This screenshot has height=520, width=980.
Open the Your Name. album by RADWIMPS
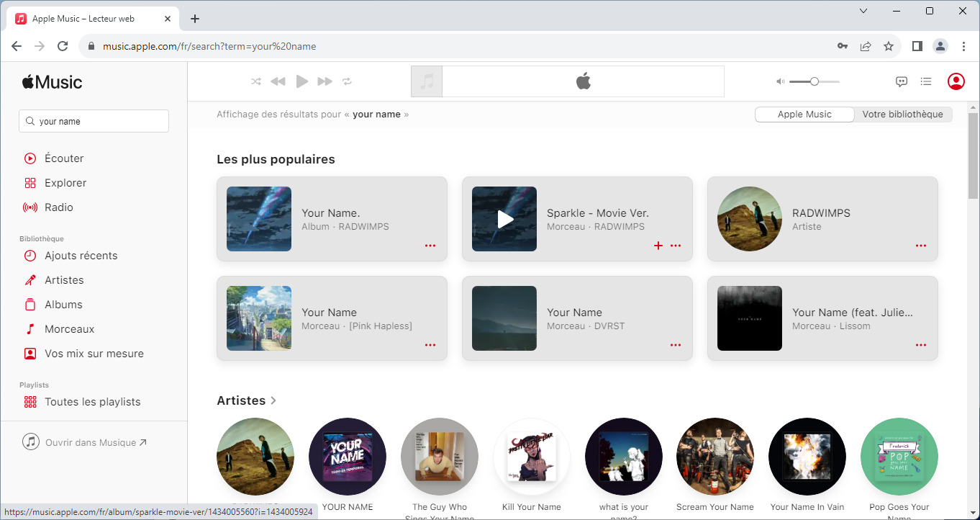click(x=332, y=219)
